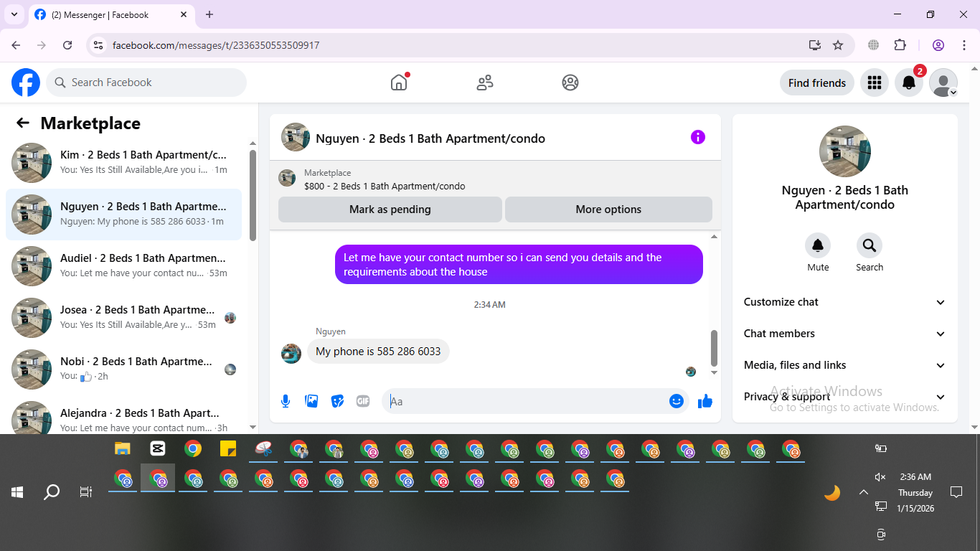This screenshot has width=980, height=551.
Task: Open Windows notification center
Action: 956,492
